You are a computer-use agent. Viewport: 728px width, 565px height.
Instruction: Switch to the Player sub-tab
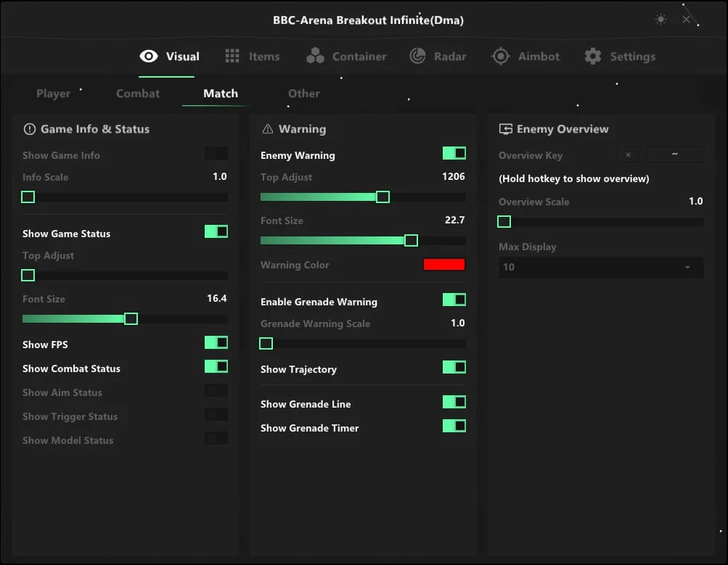(54, 94)
